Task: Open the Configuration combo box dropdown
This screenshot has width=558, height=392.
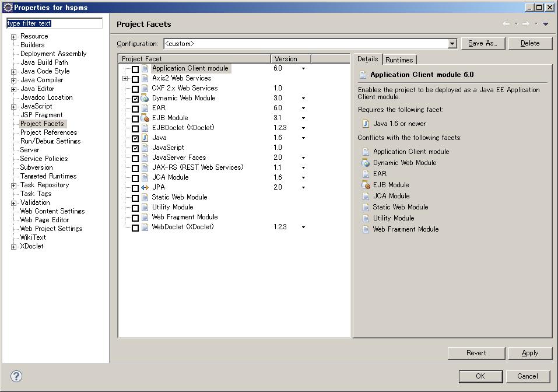Action: pos(452,43)
